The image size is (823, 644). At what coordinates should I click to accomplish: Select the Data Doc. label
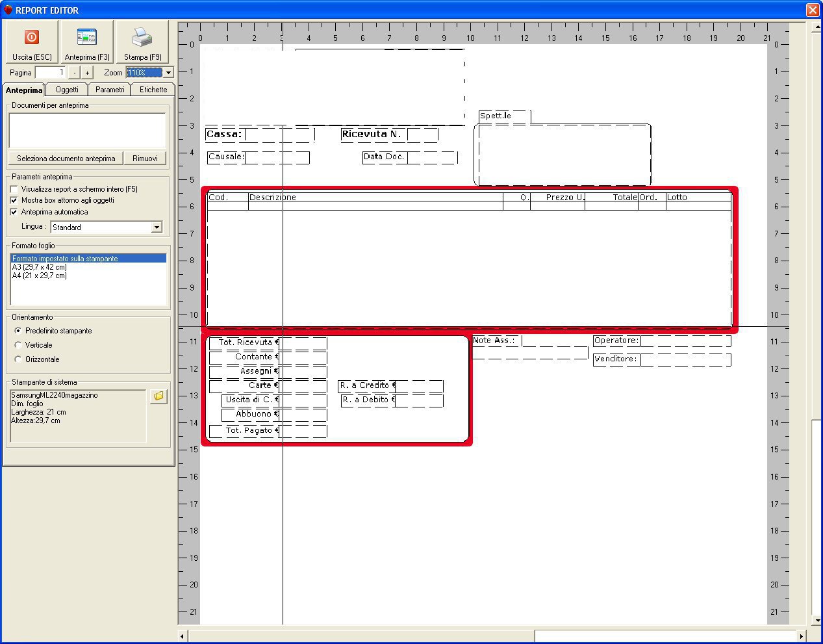pos(385,157)
